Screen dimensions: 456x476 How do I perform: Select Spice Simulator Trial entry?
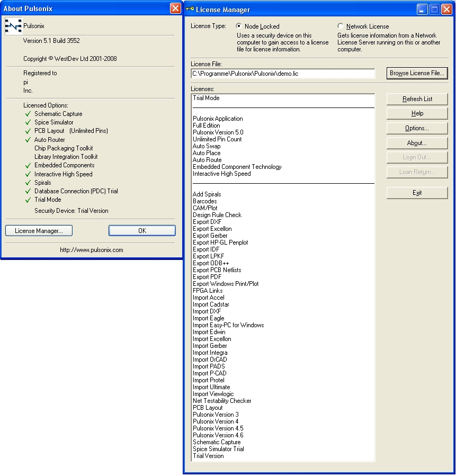pyautogui.click(x=218, y=449)
